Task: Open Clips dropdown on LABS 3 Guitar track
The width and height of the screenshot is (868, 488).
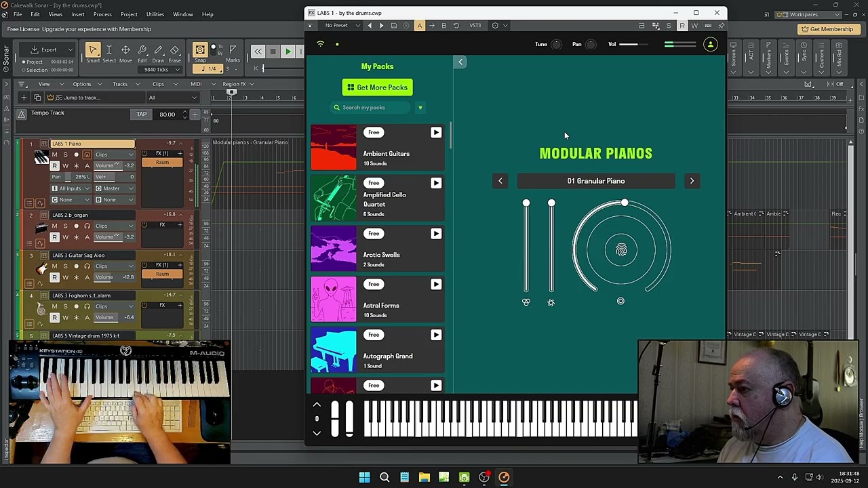Action: click(114, 266)
